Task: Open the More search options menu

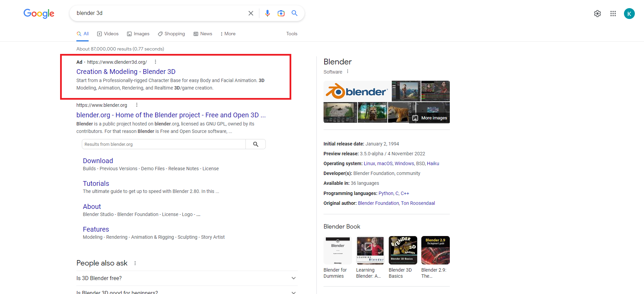Action: 228,34
